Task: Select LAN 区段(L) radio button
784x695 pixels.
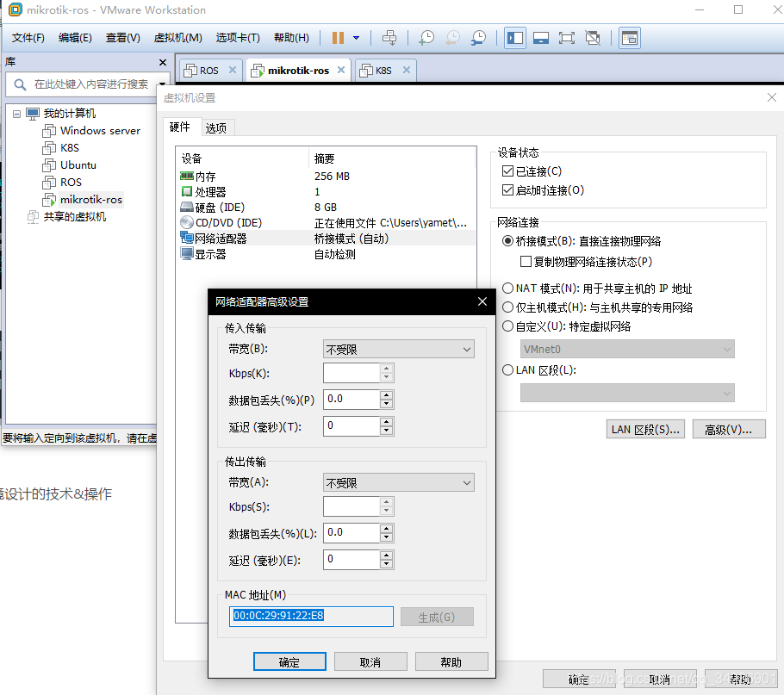Action: (507, 370)
